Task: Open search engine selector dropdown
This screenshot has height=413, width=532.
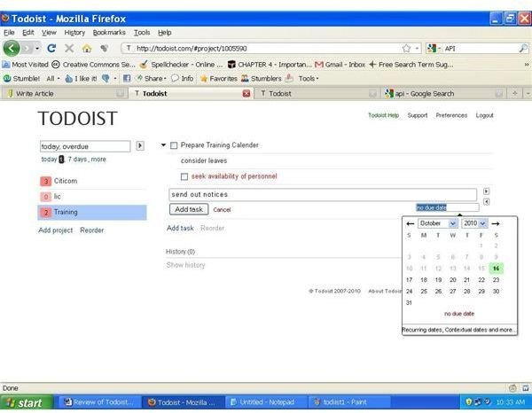Action: click(x=434, y=48)
